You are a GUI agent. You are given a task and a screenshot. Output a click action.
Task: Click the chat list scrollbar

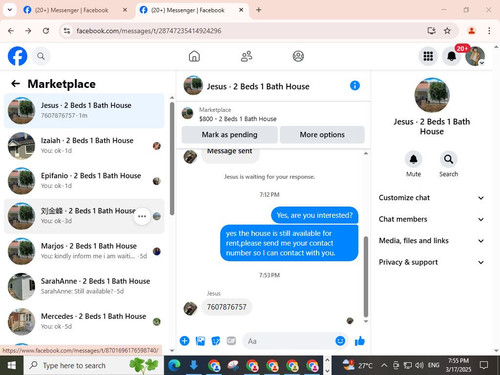pyautogui.click(x=172, y=159)
